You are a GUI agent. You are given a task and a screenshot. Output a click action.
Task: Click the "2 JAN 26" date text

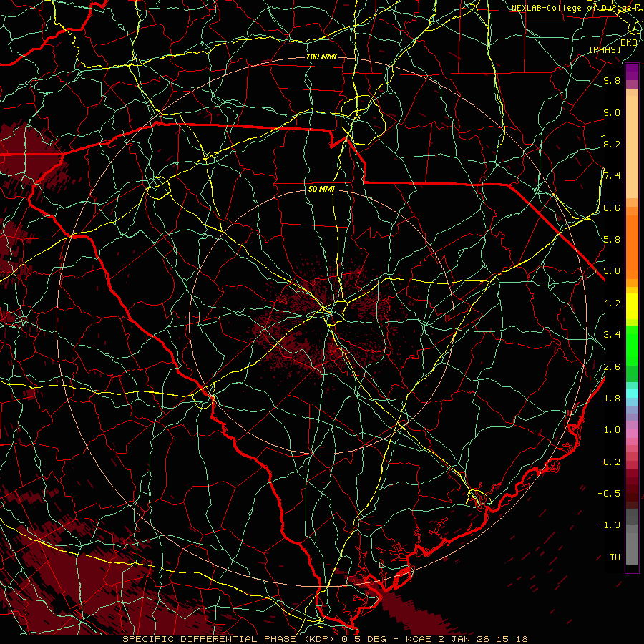[x=464, y=639]
